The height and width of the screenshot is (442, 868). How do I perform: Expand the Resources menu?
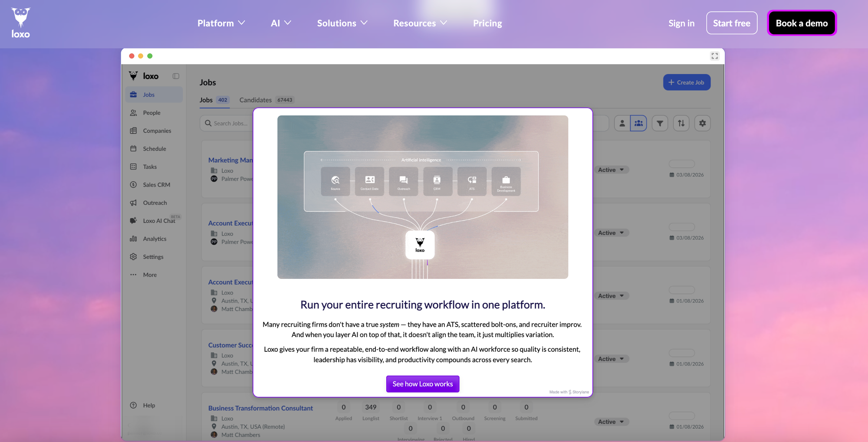click(x=420, y=23)
